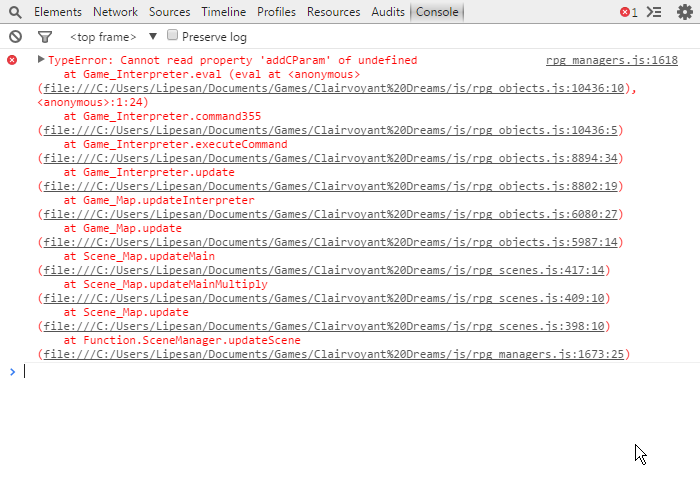Follow the rpg_objects.js:8802:19 link
This screenshot has height=500, width=700.
330,186
